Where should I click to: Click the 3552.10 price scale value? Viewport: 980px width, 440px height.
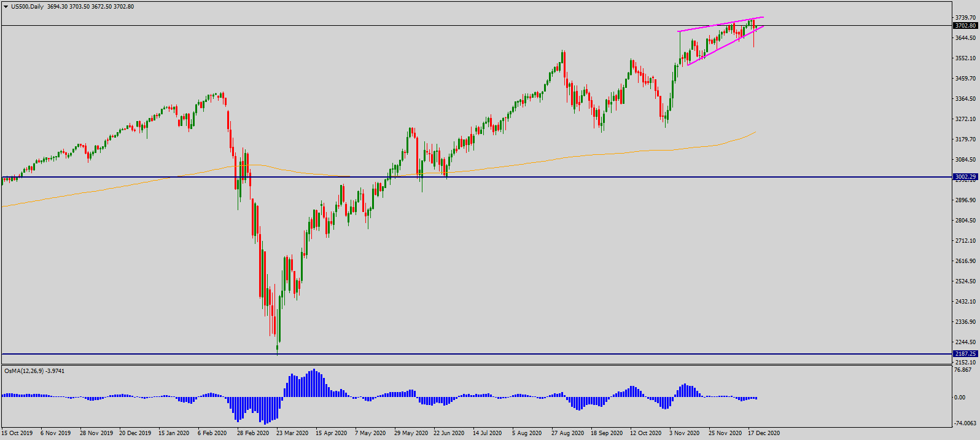[x=965, y=58]
